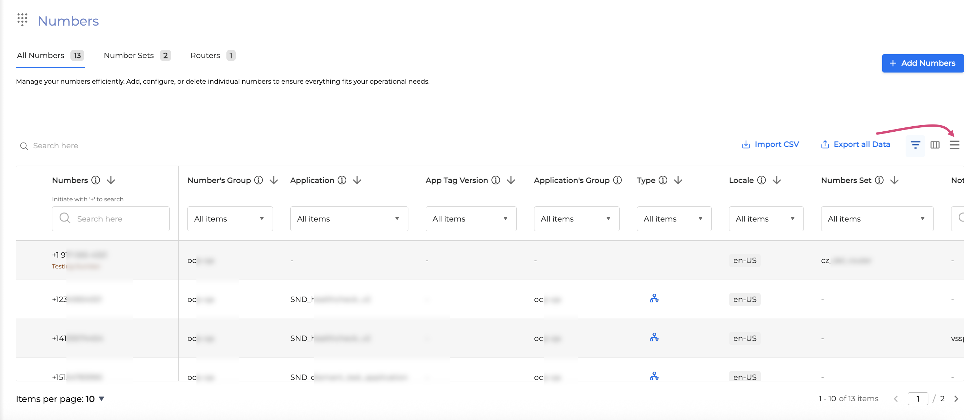Open the apps grid launcher icon

22,20
